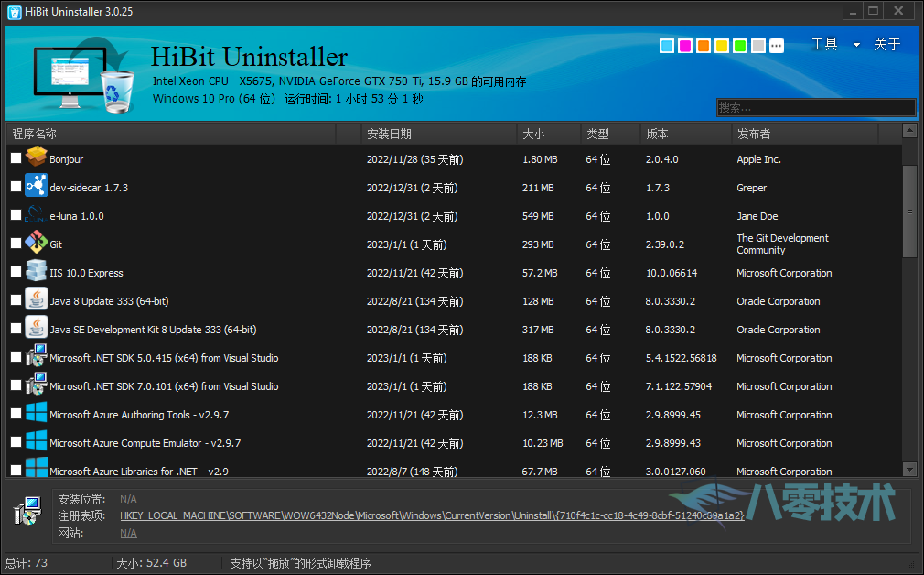Screen dimensions: 924x575
Task: Click the N/A link beside 网站
Action: 128,533
